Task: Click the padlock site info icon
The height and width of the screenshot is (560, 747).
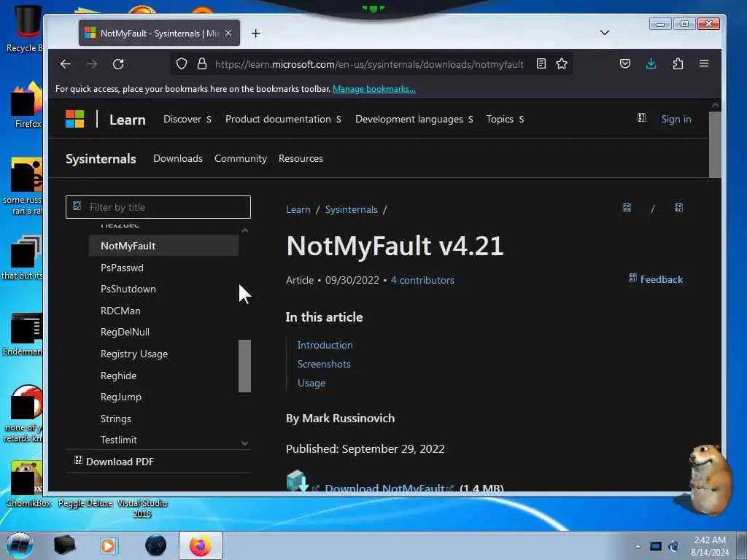Action: 202,64
